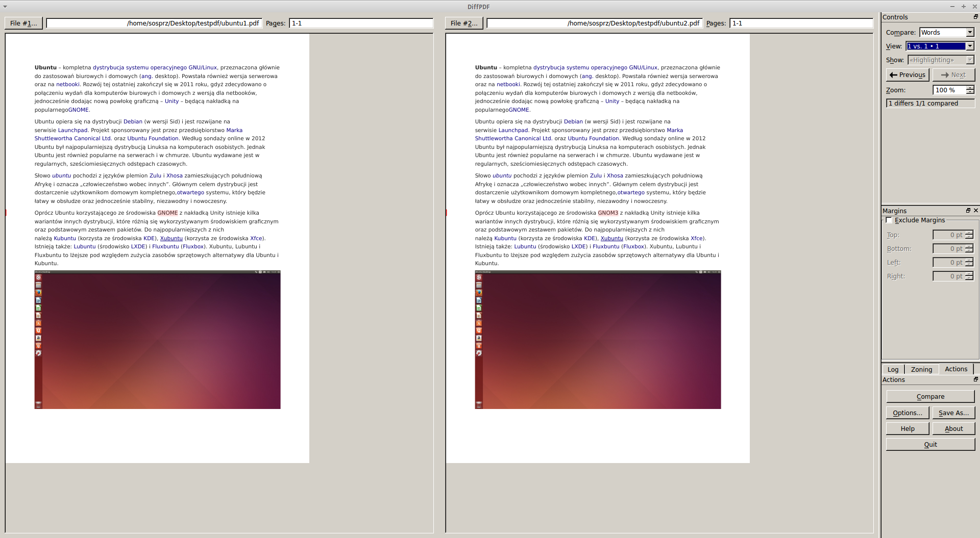Increase the Zoom value with up arrow

click(x=970, y=88)
